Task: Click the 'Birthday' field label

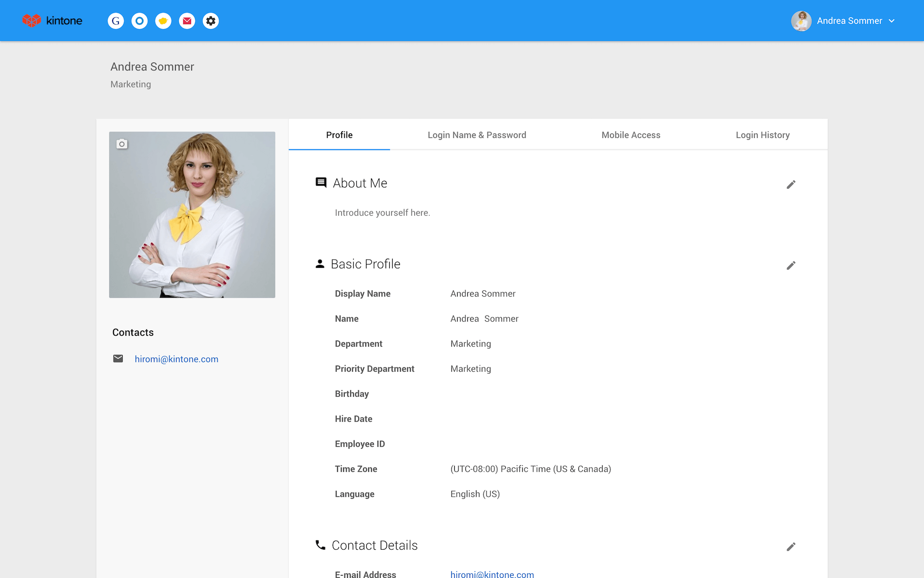Action: [352, 394]
